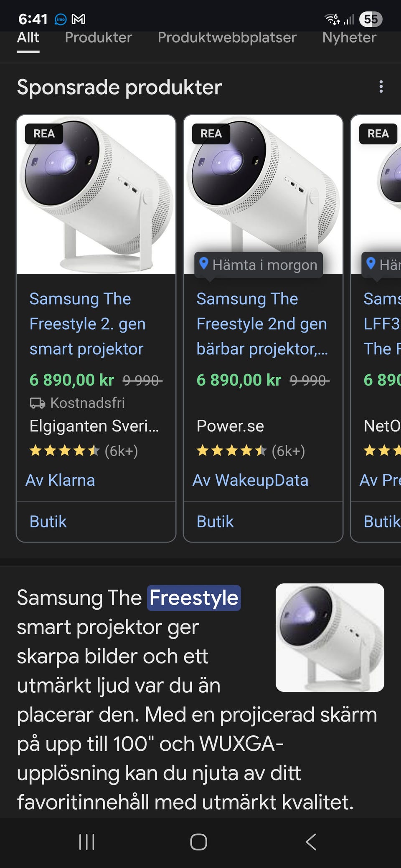This screenshot has height=868, width=401.
Task: Tap the location pin on Hämta i morgon
Action: (x=204, y=264)
